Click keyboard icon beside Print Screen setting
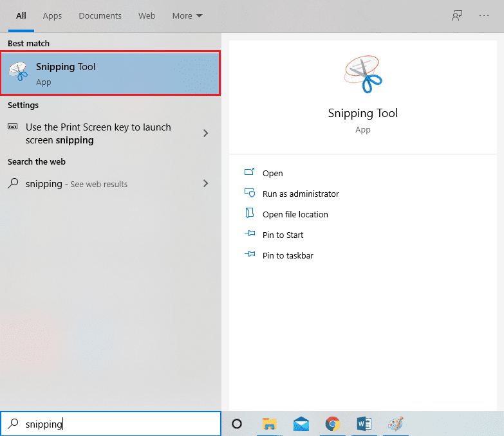Viewport: 504px width, 436px height. (x=12, y=126)
